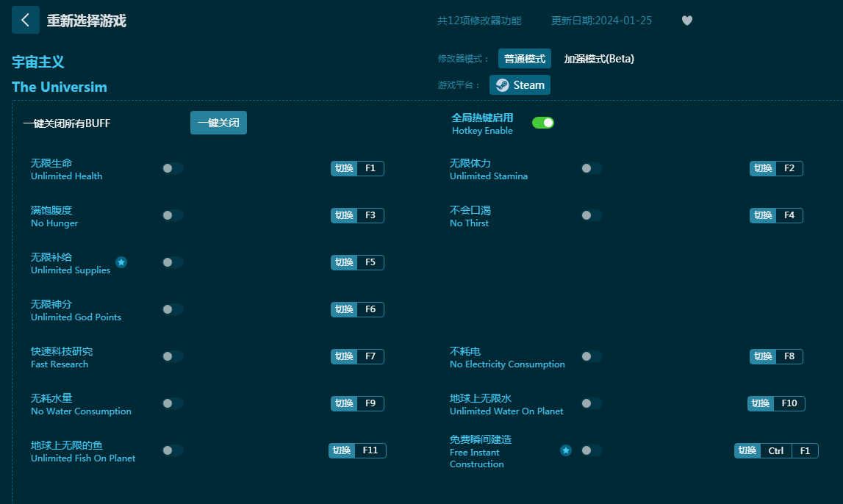Click the star badge beside Unlimited Supplies
The width and height of the screenshot is (843, 504).
(x=121, y=262)
